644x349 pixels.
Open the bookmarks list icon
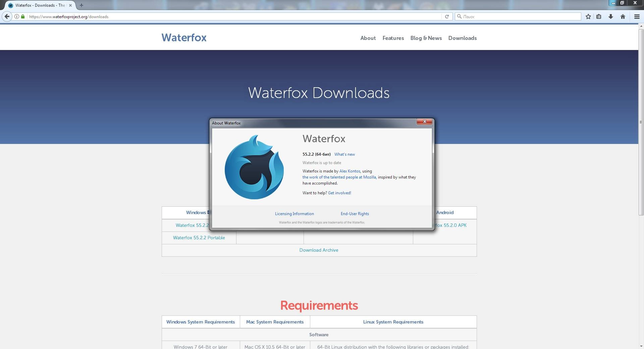tap(599, 16)
